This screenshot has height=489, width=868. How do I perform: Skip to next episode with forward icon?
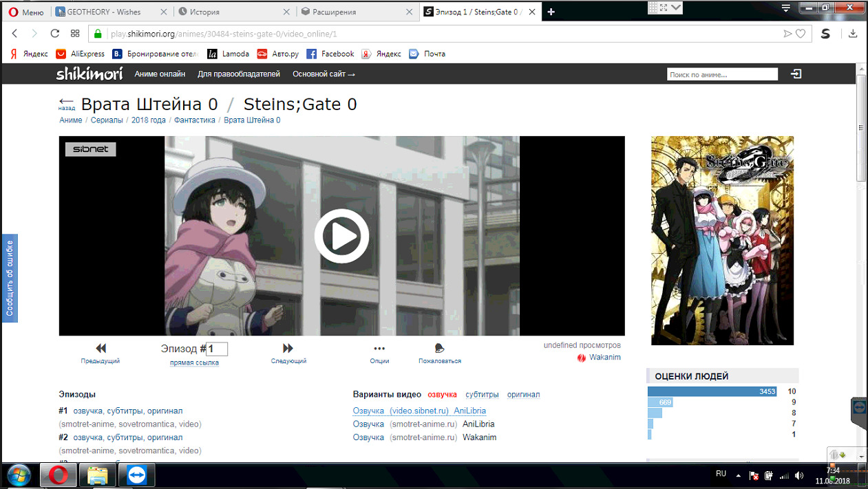point(288,349)
